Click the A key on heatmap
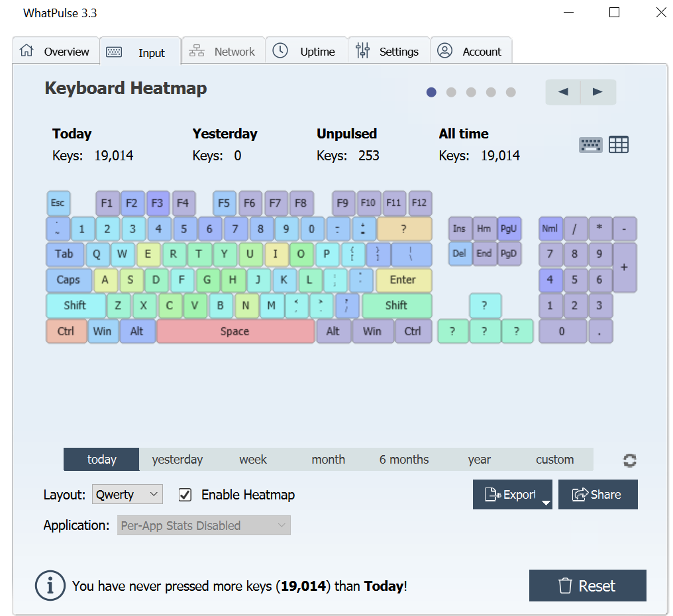The width and height of the screenshot is (673, 616). [x=105, y=280]
